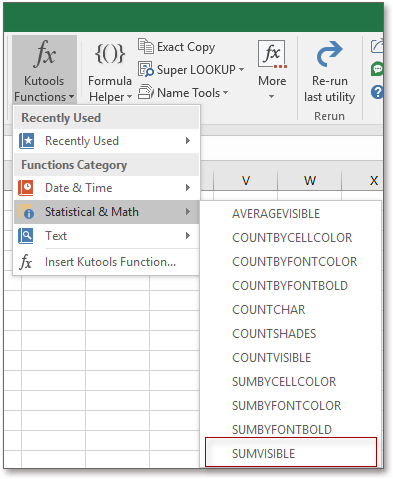Click the Super LOOKUP icon
This screenshot has height=479, width=393.
(146, 69)
